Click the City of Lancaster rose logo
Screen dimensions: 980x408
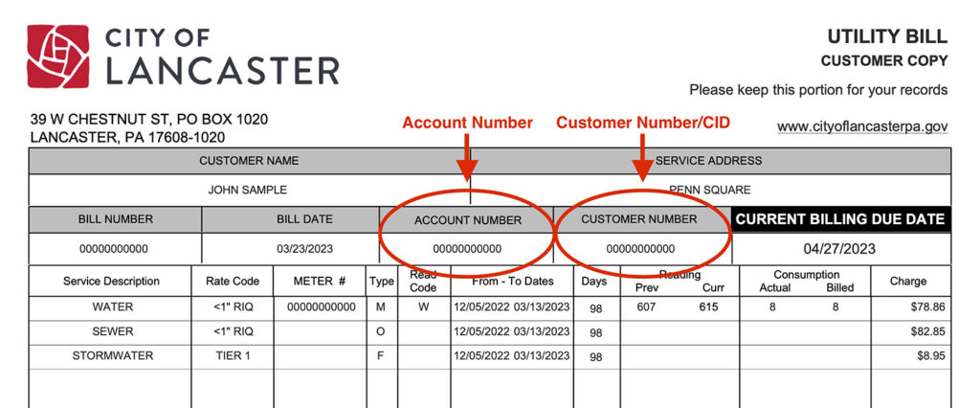pyautogui.click(x=57, y=56)
